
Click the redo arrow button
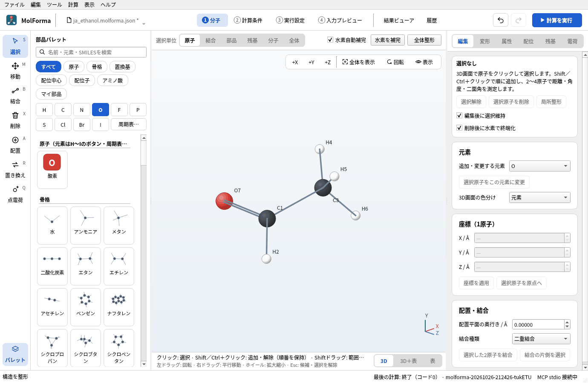tap(519, 20)
